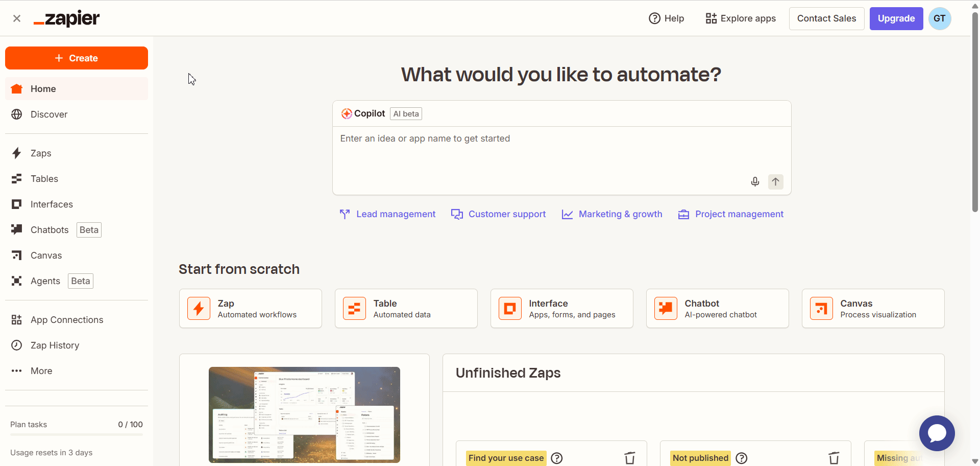Click the help icon beside Not published
980x466 pixels.
742,458
